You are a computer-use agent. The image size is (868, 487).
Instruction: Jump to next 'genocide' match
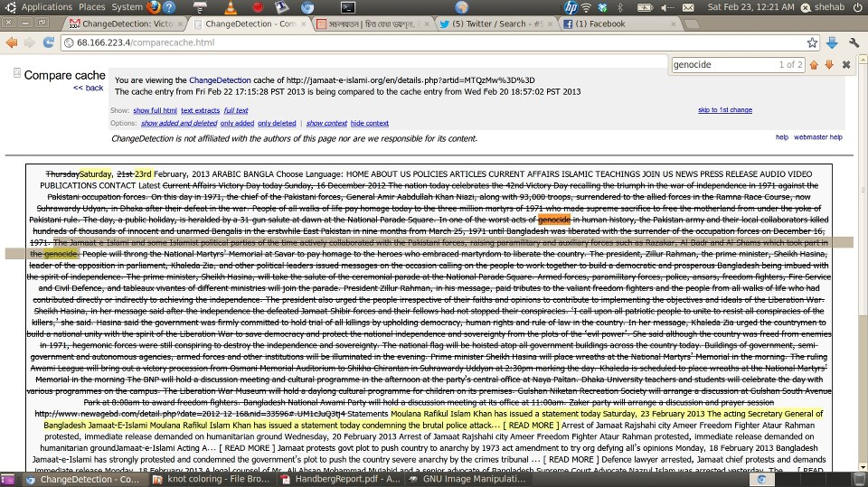829,65
